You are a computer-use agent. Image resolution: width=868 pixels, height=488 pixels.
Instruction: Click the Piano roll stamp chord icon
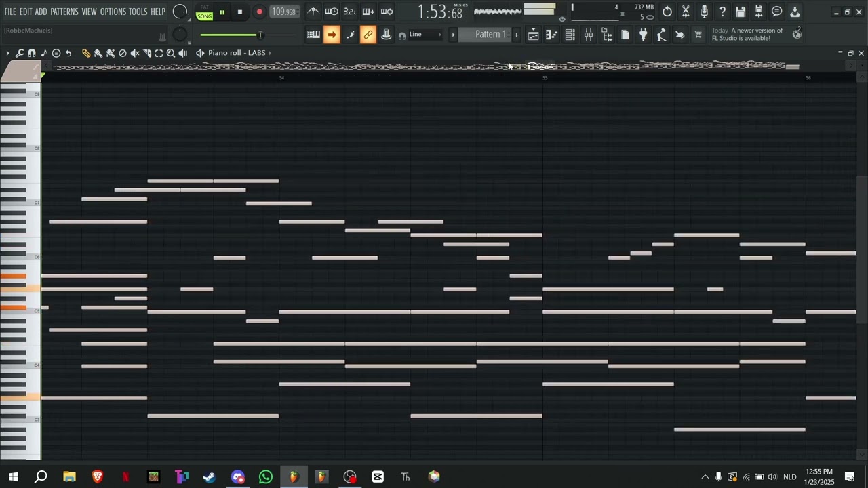tap(56, 53)
